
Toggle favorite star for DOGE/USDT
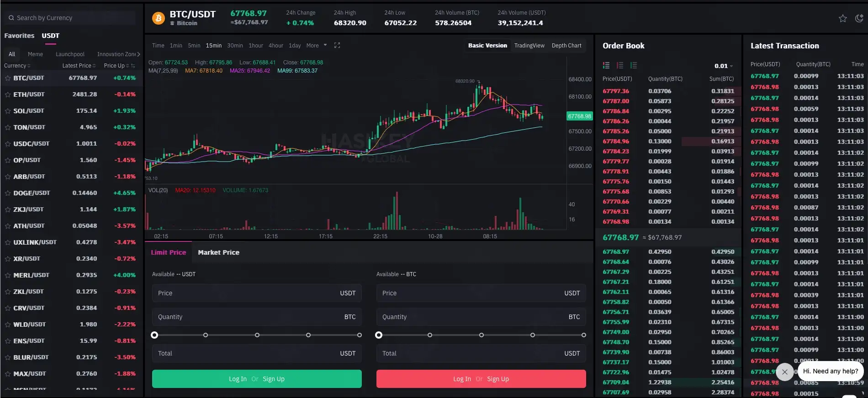point(8,193)
